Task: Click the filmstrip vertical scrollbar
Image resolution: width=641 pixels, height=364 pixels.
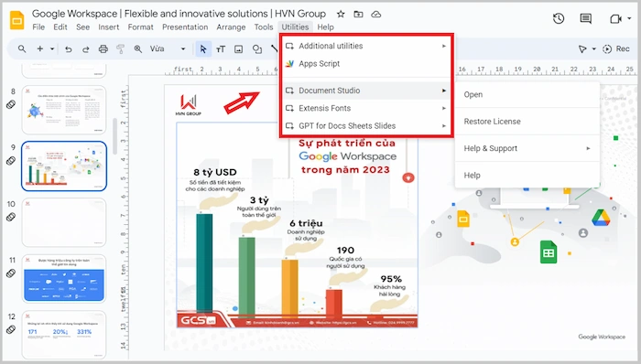Action: point(114,136)
